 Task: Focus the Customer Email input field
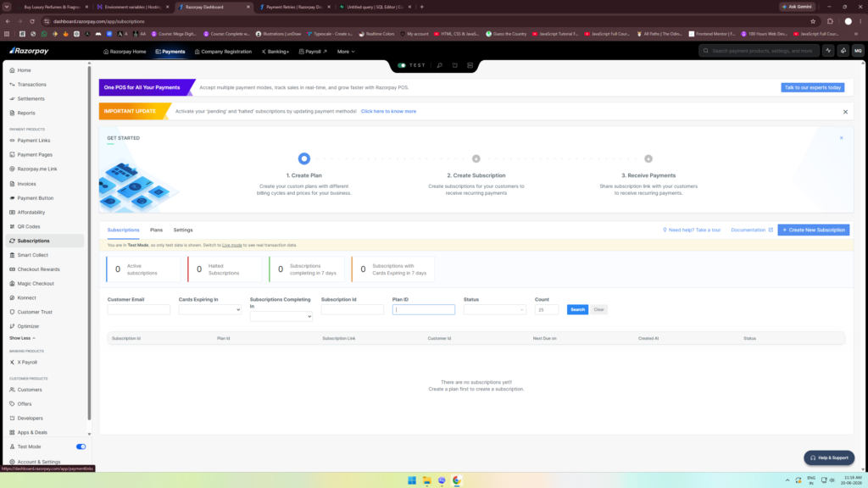tap(138, 310)
